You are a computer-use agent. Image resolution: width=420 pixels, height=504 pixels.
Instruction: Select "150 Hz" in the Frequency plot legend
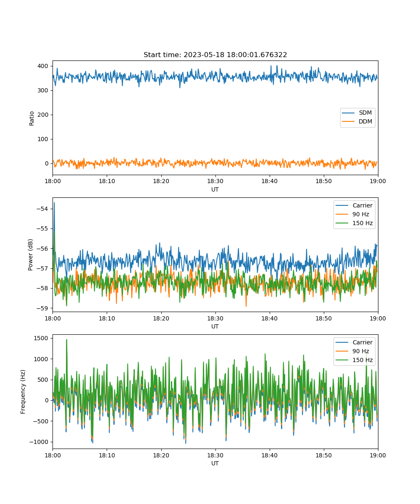(x=362, y=360)
